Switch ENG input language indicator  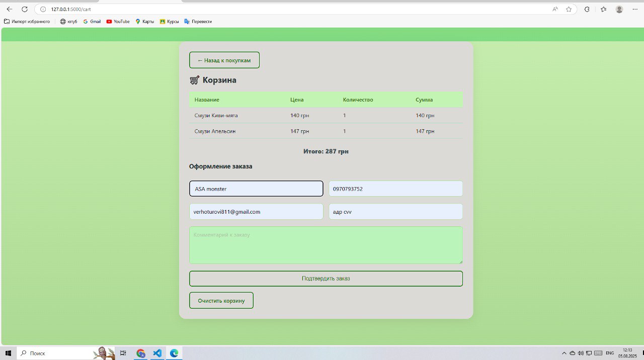610,353
